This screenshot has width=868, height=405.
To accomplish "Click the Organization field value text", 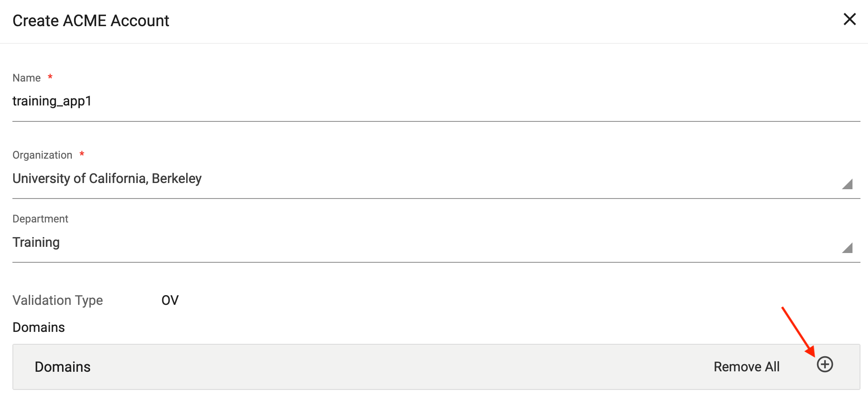I will coord(107,179).
